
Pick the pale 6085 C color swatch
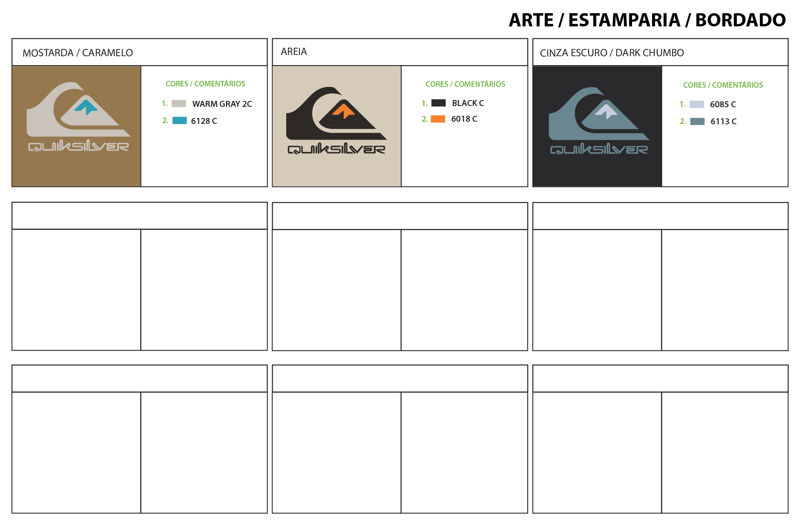click(697, 104)
